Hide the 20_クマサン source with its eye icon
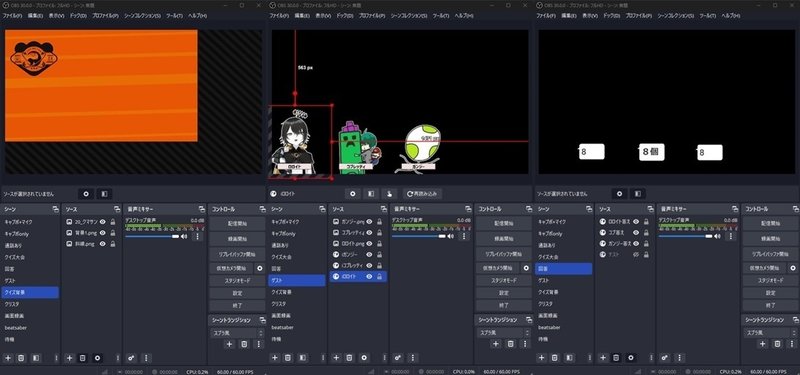 pyautogui.click(x=103, y=222)
